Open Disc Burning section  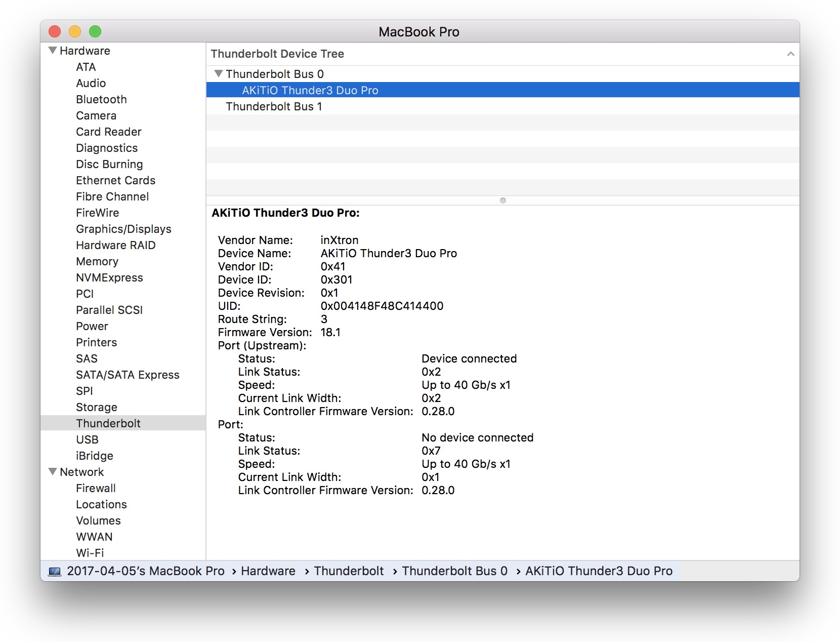tap(109, 164)
